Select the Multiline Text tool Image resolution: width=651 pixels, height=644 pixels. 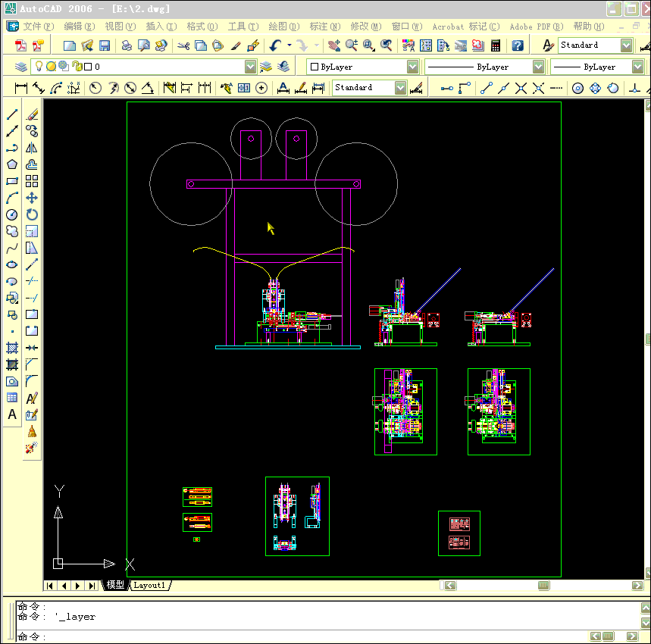pyautogui.click(x=12, y=414)
